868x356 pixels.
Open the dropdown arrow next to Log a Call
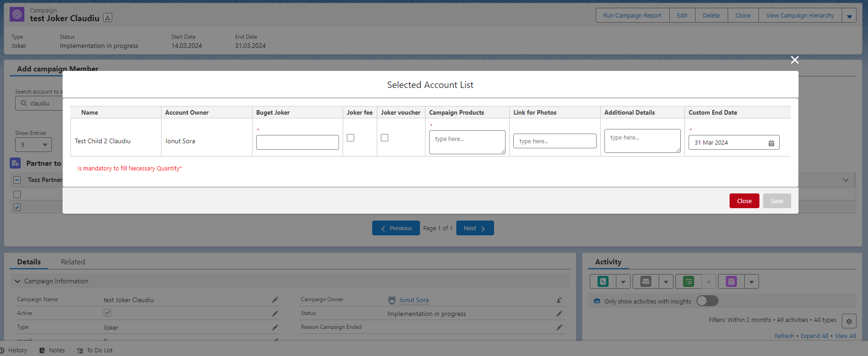(623, 281)
